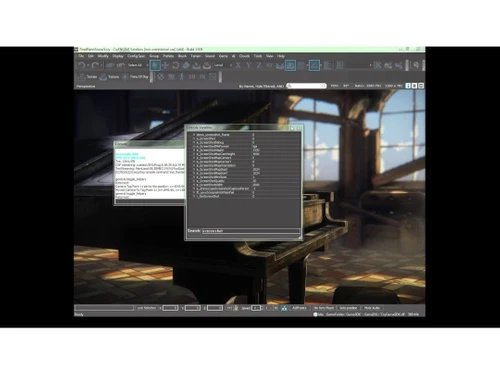
Task: Click the terrain collision icon in bottom bar
Action: coord(284,308)
